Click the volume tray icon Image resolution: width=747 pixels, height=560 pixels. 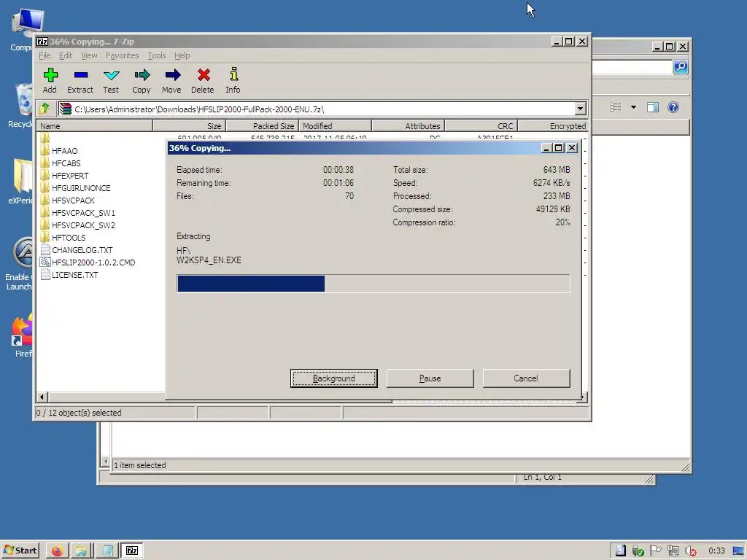click(x=690, y=551)
